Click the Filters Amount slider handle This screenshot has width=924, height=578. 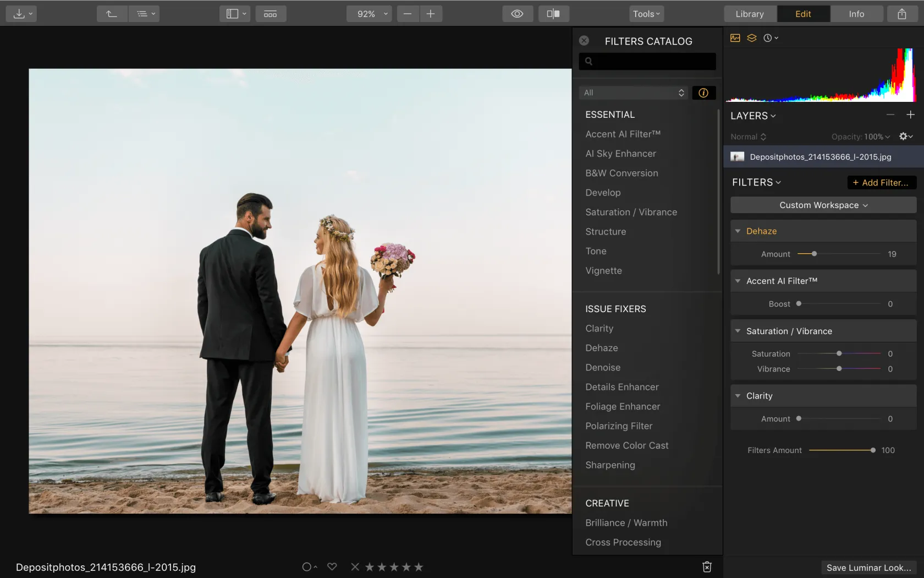coord(873,450)
